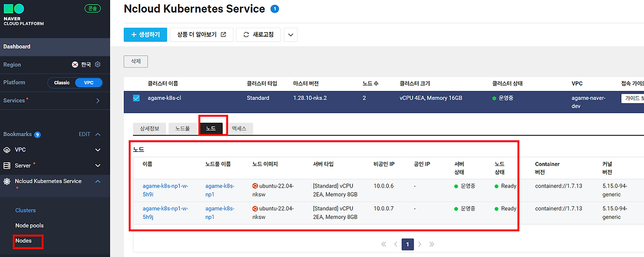Click the 삭제 delete button
644x257 pixels.
[x=136, y=61]
